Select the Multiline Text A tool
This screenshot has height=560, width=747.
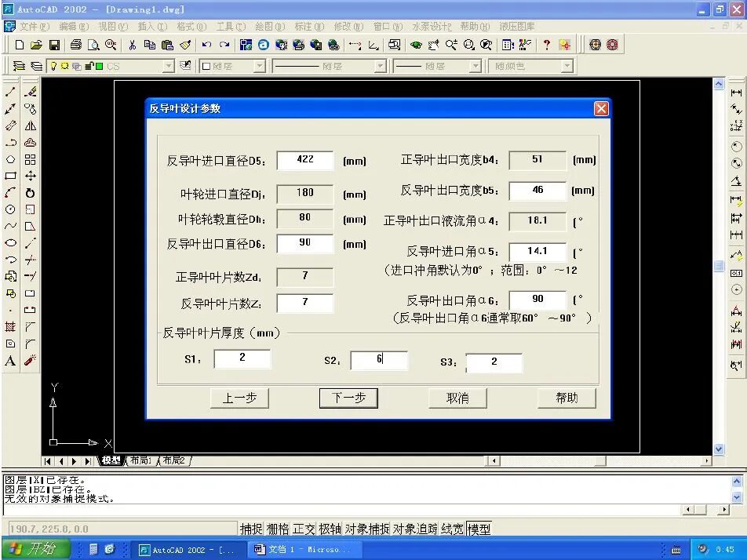coord(10,361)
